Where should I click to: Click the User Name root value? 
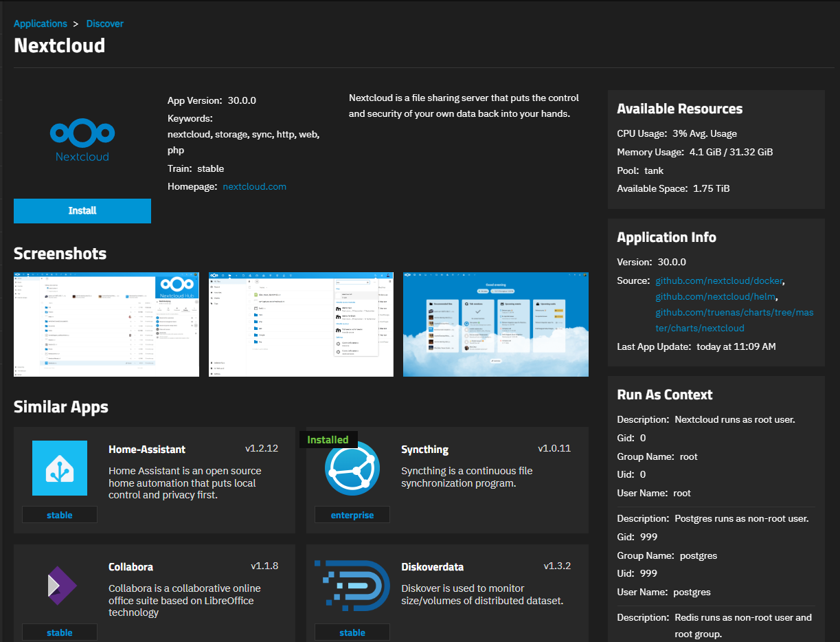[682, 493]
